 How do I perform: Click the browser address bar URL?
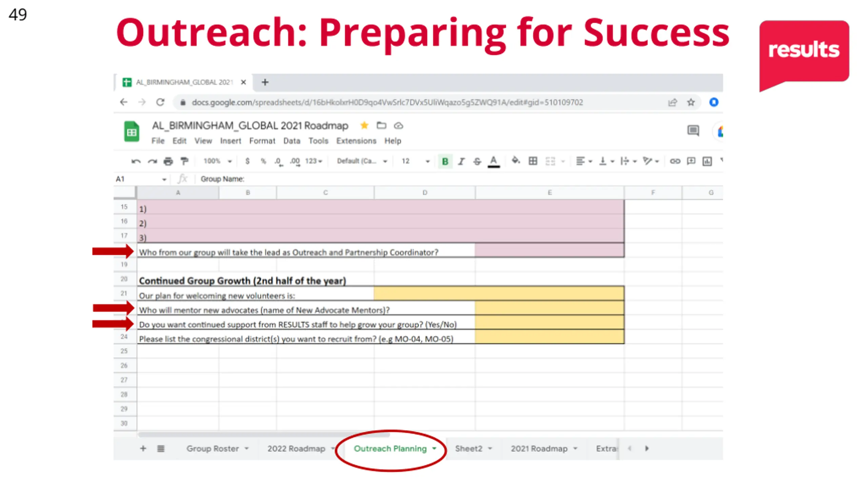tap(387, 102)
